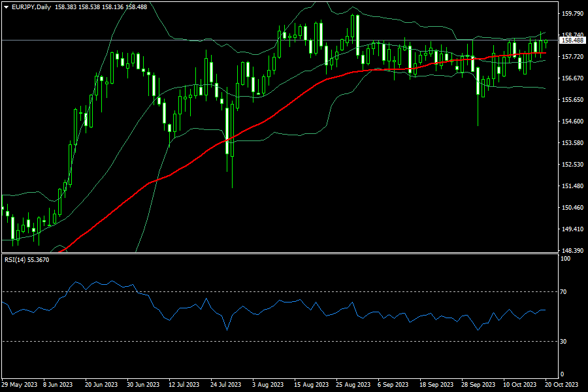Image resolution: width=588 pixels, height=392 pixels.
Task: Click the RSI 70 overbought dashed level
Action: 280,292
